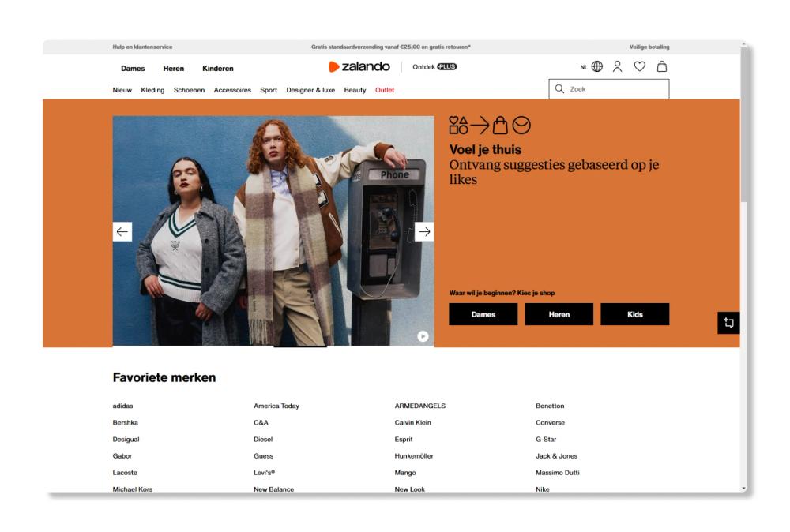Choose the black Heren shop button

point(559,314)
